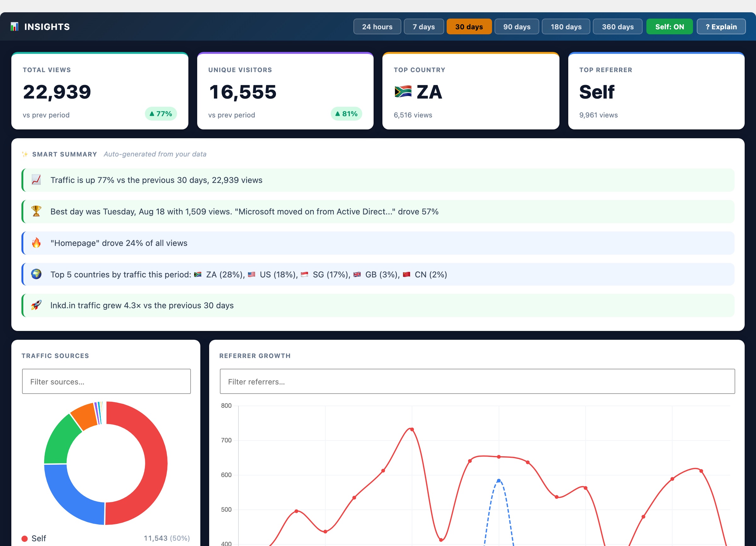756x546 pixels.
Task: Click the 9,961 views text
Action: tap(598, 115)
